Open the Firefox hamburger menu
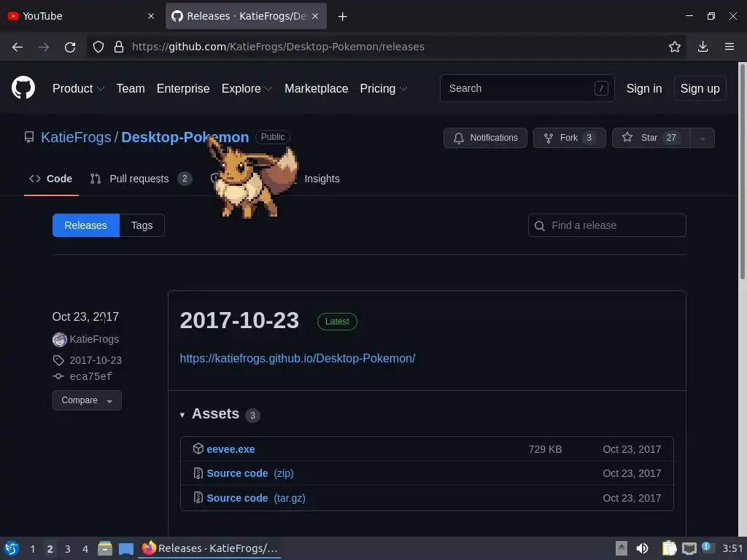 tap(729, 47)
